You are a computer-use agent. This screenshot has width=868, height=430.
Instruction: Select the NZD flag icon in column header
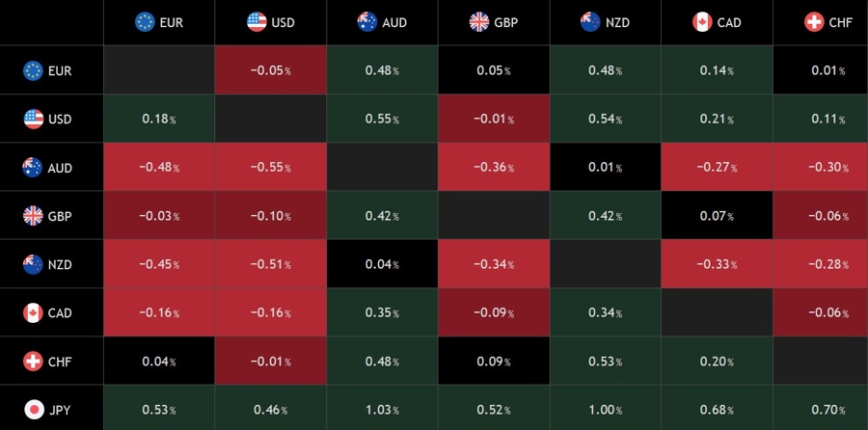pyautogui.click(x=590, y=21)
